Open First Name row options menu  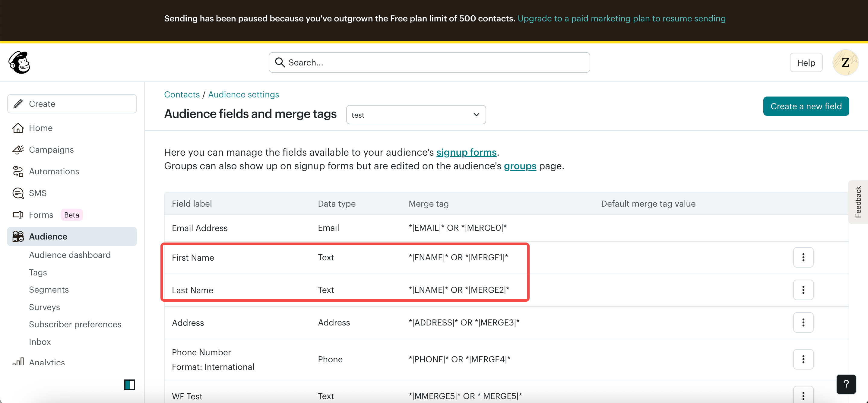point(803,257)
